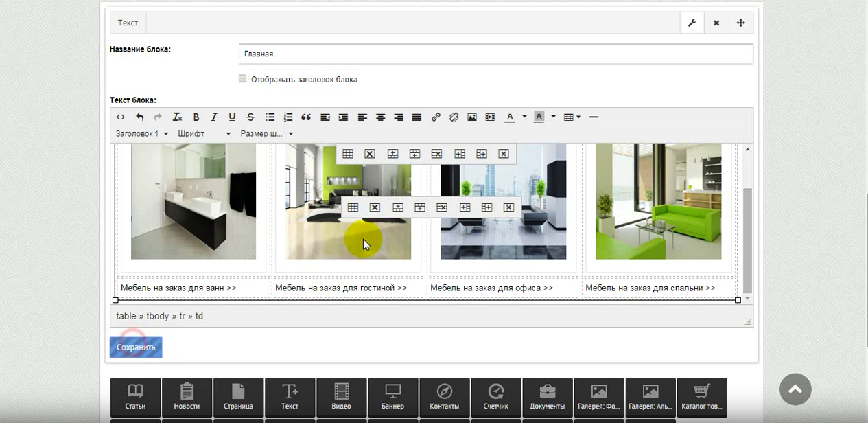Click the 'Сохранить' button
868x423 pixels.
coord(136,347)
